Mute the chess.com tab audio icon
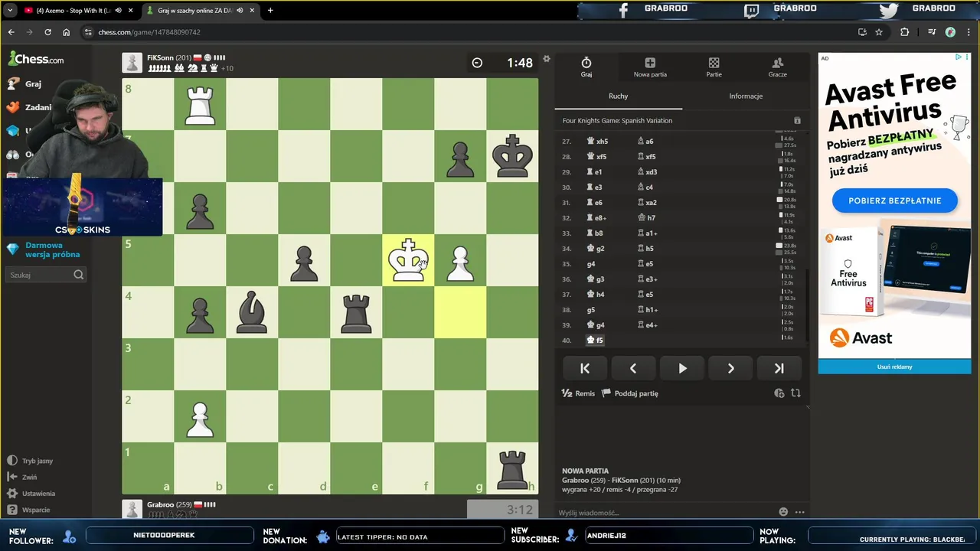Image resolution: width=980 pixels, height=551 pixels. [240, 11]
